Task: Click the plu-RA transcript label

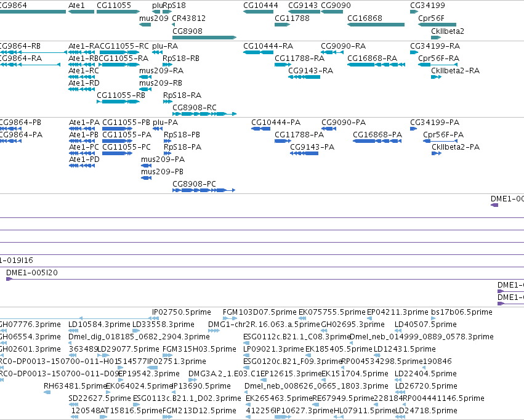Action: coord(165,46)
